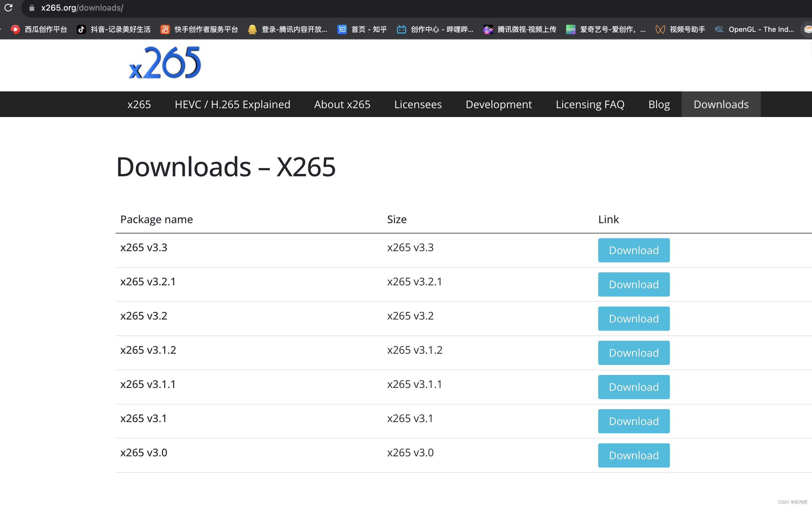Open the Development menu item
This screenshot has height=507, width=812.
[499, 104]
